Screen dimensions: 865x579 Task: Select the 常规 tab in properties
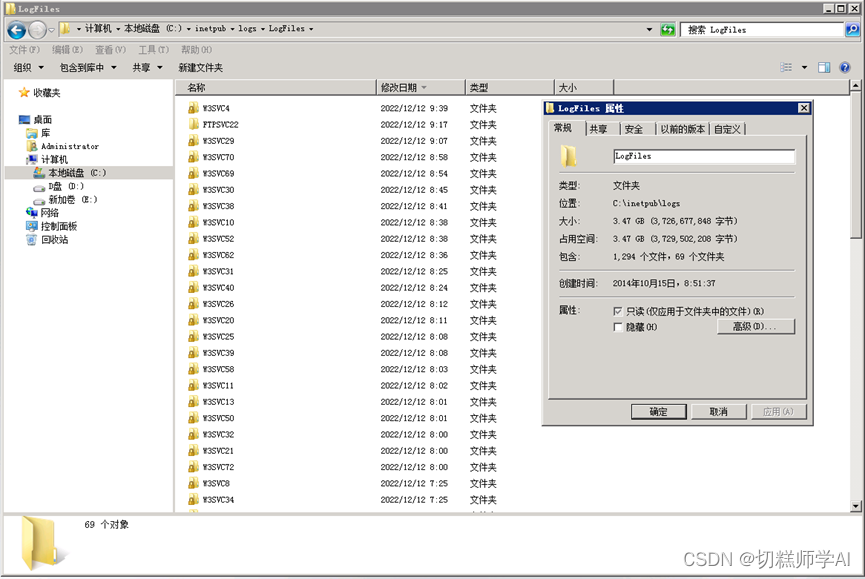pos(563,128)
